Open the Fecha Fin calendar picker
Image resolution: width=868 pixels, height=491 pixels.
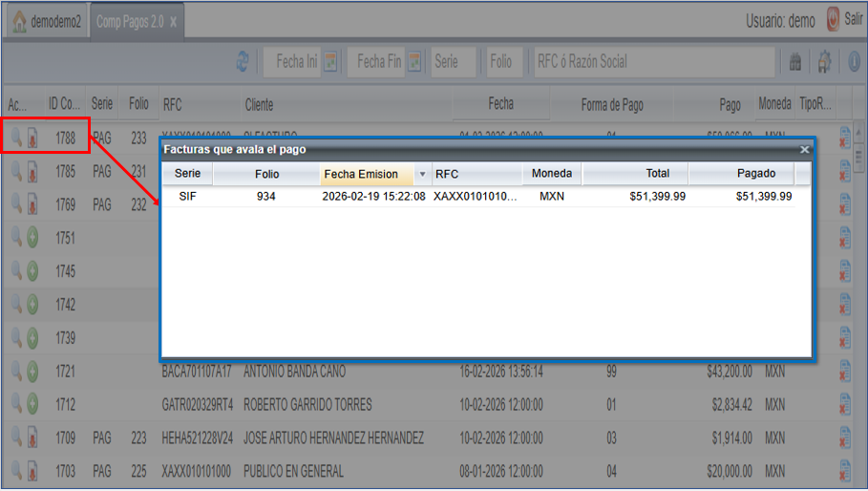tap(414, 62)
